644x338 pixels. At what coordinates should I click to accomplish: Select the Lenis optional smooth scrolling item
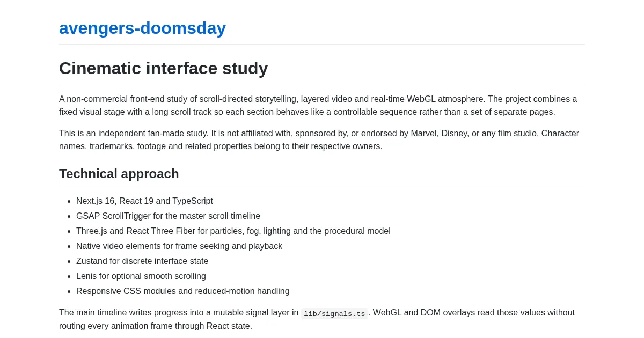(x=141, y=276)
